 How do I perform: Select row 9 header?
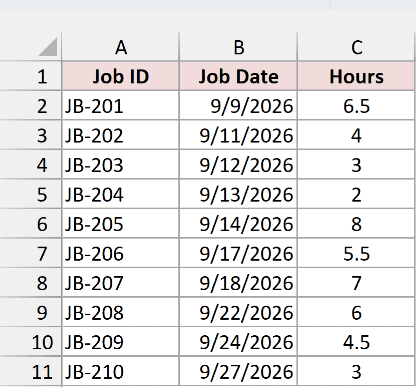[31, 312]
